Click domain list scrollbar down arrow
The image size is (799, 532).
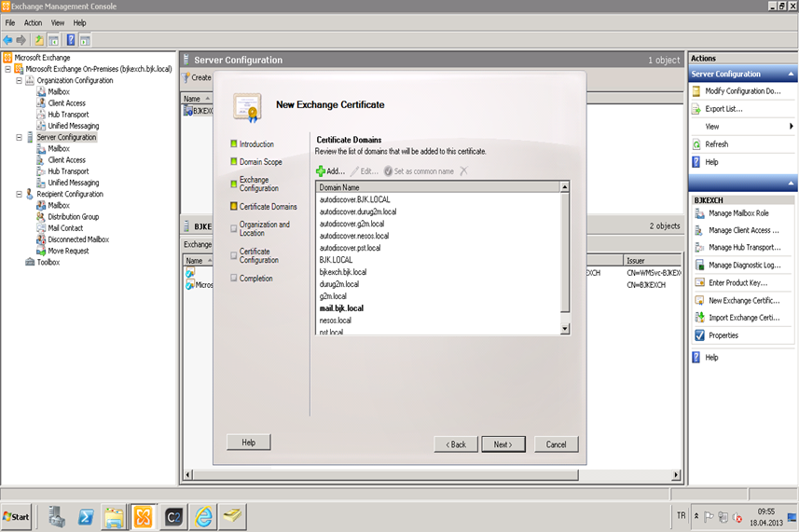565,329
